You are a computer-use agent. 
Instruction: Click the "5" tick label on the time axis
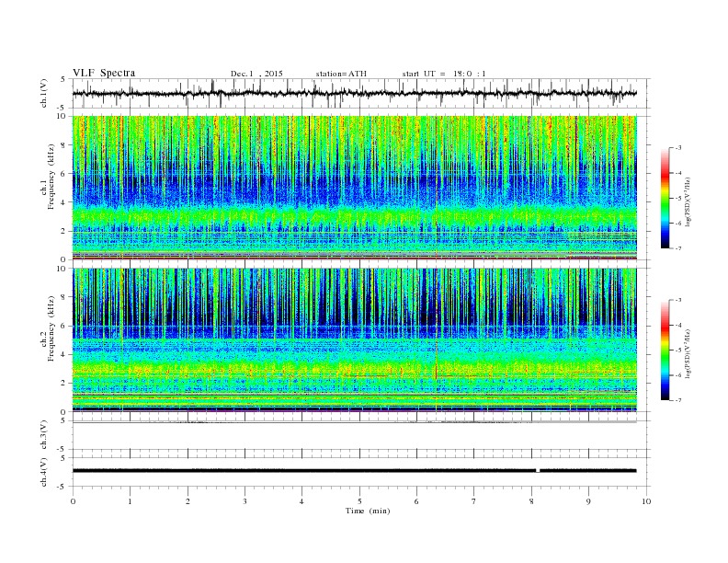point(359,501)
